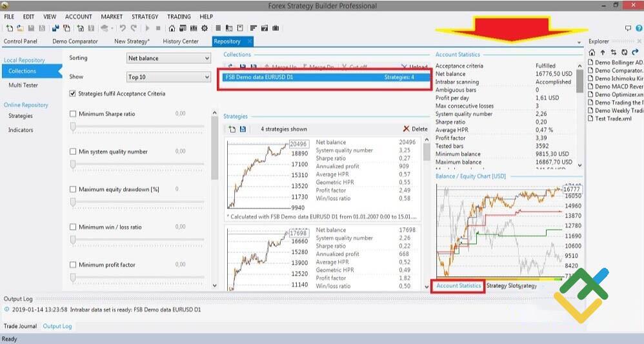Click the bar-list icon beside briefcase icon
644x344 pixels.
(254, 28)
